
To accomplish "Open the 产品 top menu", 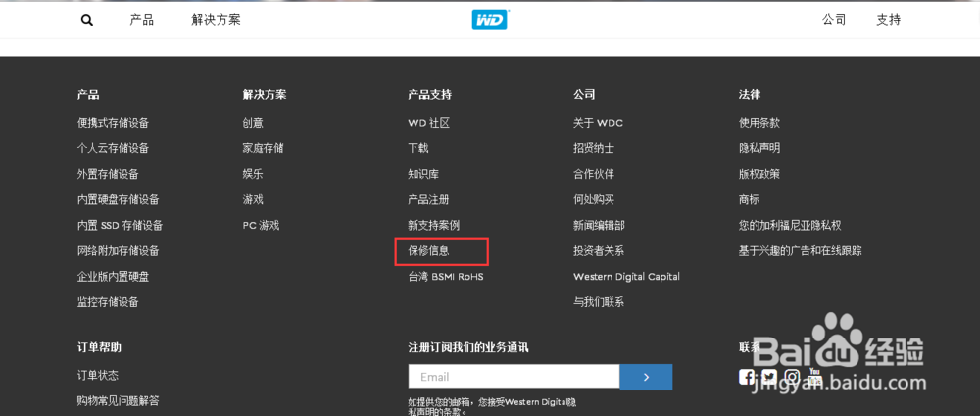I will point(142,20).
